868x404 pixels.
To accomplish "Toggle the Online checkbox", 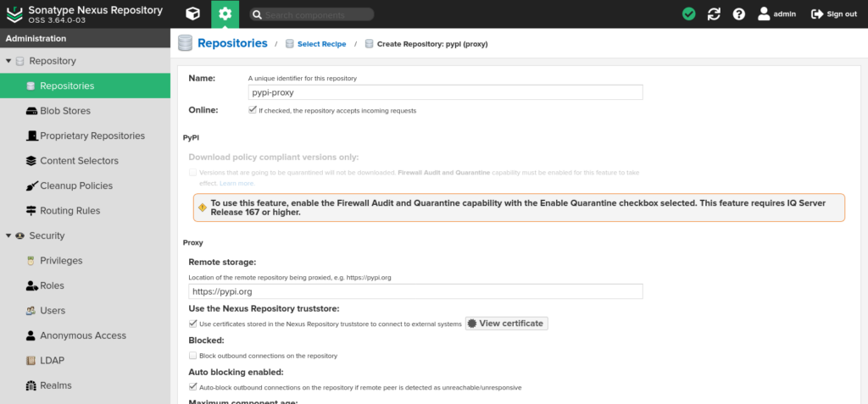I will (253, 110).
